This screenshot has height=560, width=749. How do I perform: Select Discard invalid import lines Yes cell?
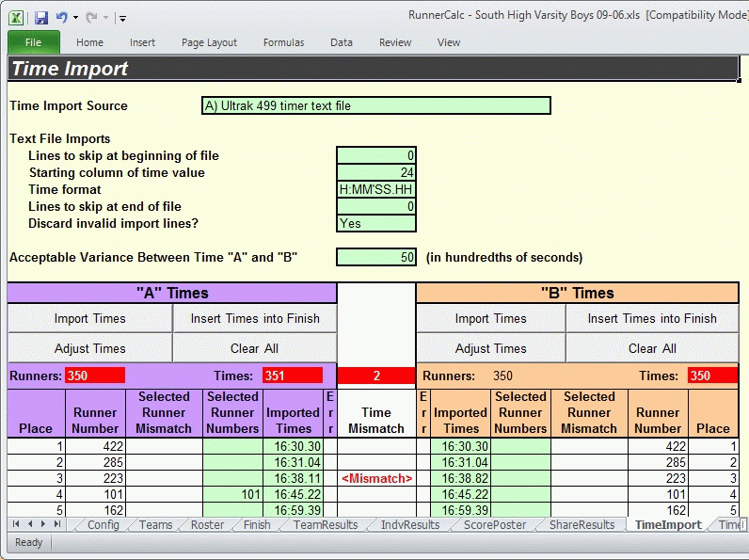pyautogui.click(x=376, y=223)
